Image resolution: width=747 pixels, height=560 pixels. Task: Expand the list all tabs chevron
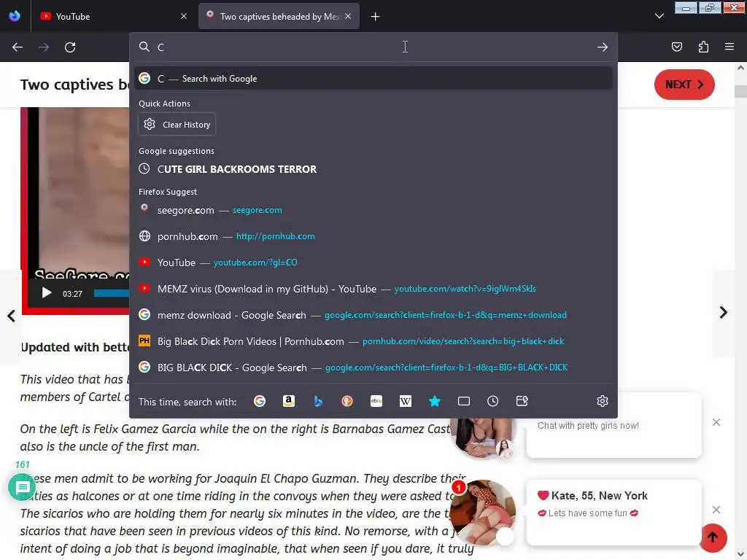coord(659,16)
